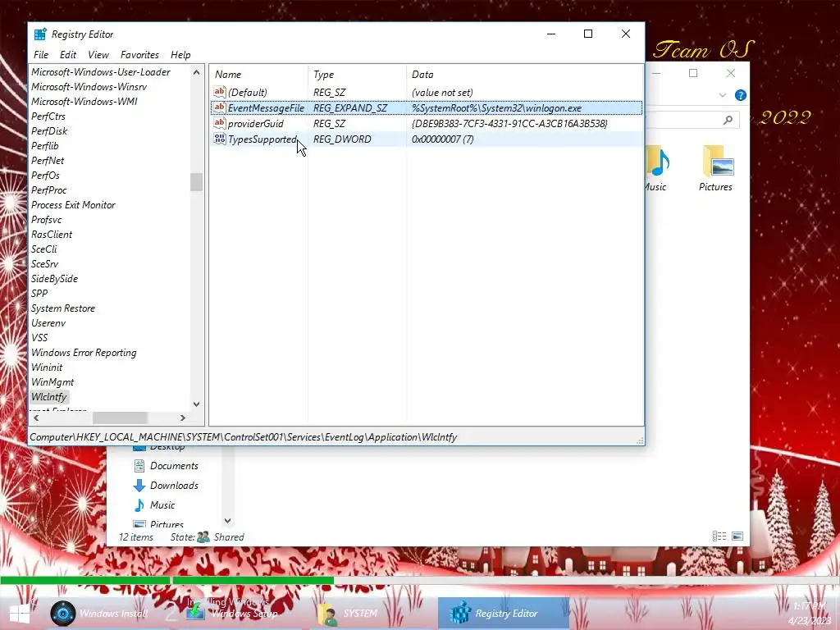The width and height of the screenshot is (840, 630).
Task: Switch Explorer to large icons view
Action: tap(737, 536)
